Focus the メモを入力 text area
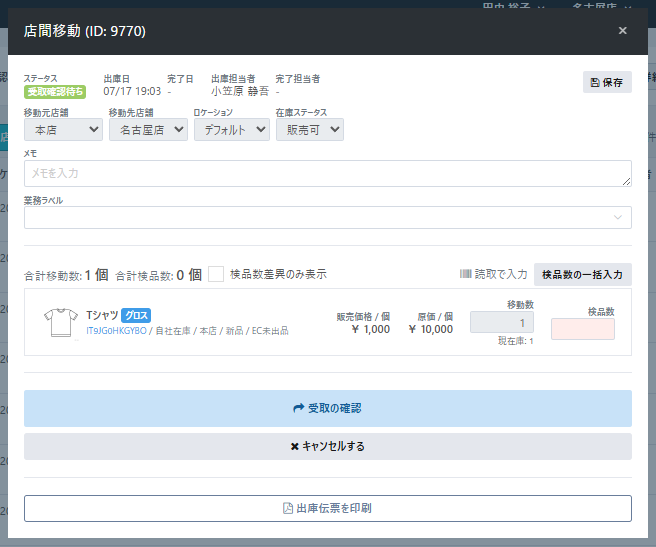 coord(328,173)
